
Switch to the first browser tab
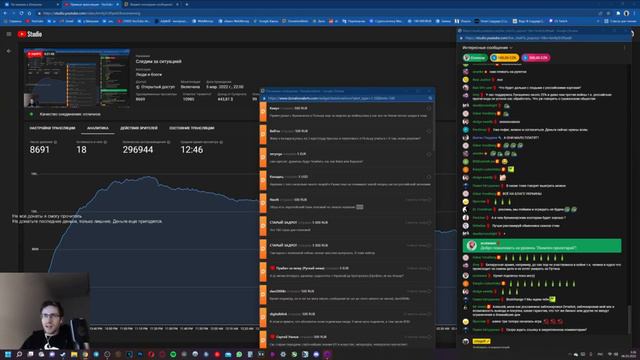click(x=31, y=4)
